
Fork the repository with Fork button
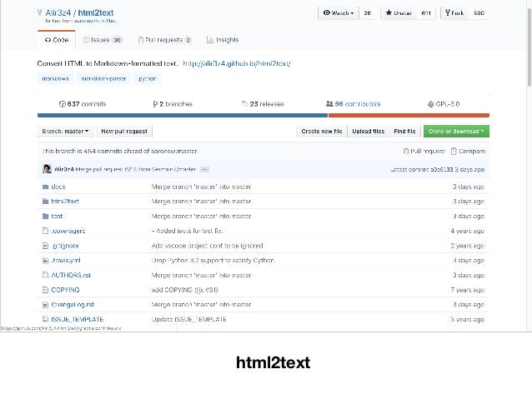click(454, 12)
